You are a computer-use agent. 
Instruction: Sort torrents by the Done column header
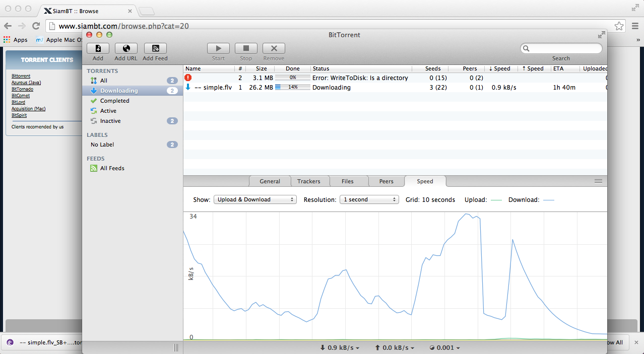coord(292,68)
